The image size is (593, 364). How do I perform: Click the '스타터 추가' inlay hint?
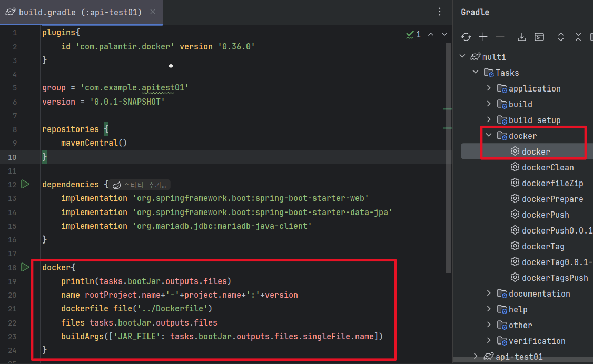point(140,185)
